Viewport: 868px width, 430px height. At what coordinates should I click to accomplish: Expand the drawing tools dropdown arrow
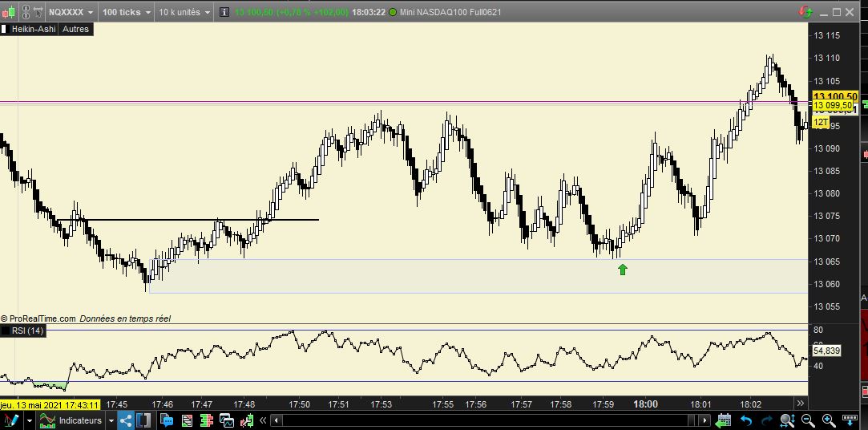pyautogui.click(x=29, y=420)
